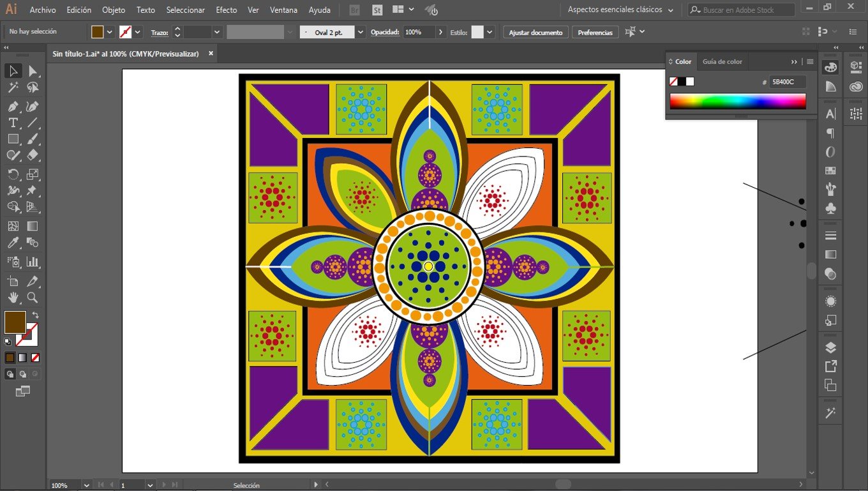Select the Puppet Warp pin tool
This screenshot has width=868, height=491.
coord(33,190)
